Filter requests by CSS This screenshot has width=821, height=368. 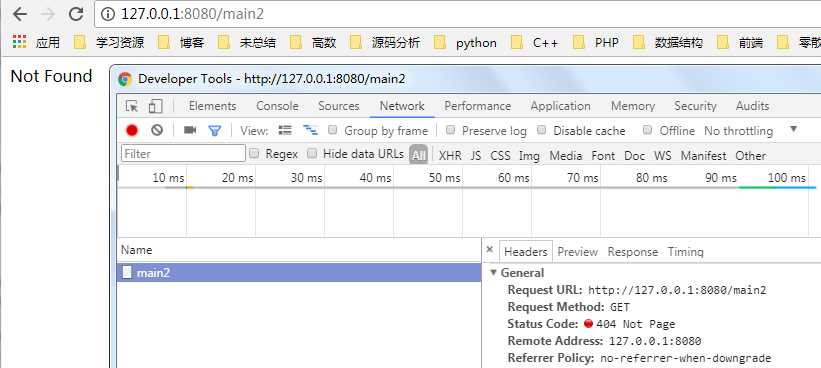pyautogui.click(x=500, y=155)
